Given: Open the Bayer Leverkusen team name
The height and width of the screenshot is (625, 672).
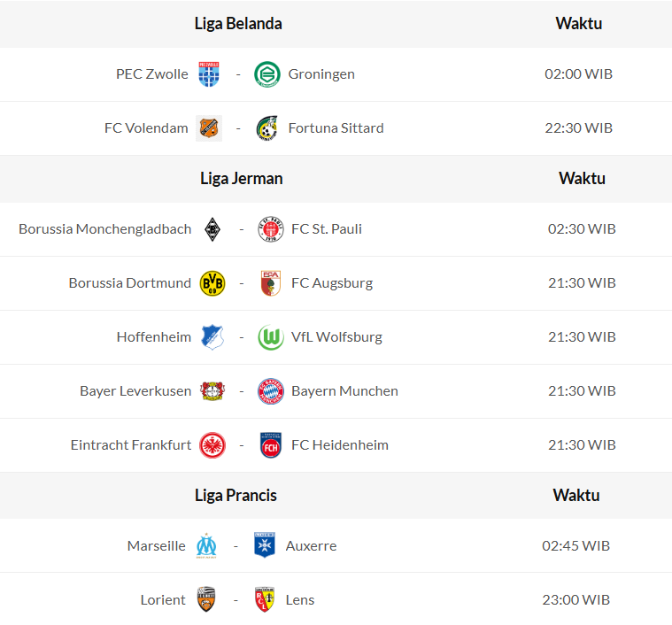Looking at the screenshot, I should click(x=135, y=391).
